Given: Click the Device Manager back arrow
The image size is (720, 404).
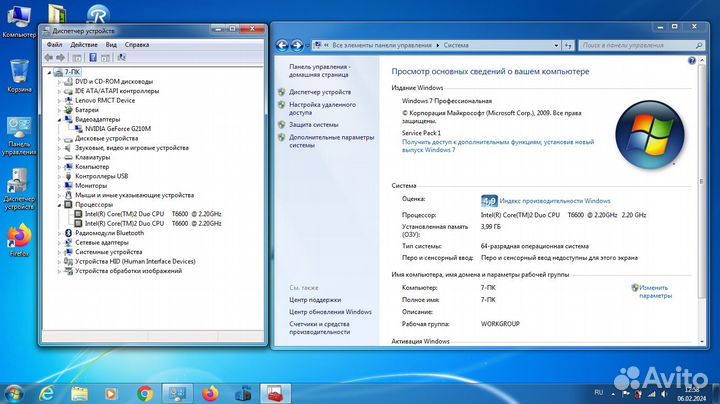Looking at the screenshot, I should point(48,57).
